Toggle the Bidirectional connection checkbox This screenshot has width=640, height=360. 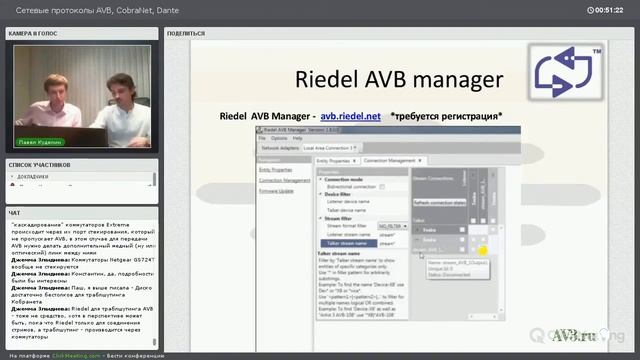382,187
